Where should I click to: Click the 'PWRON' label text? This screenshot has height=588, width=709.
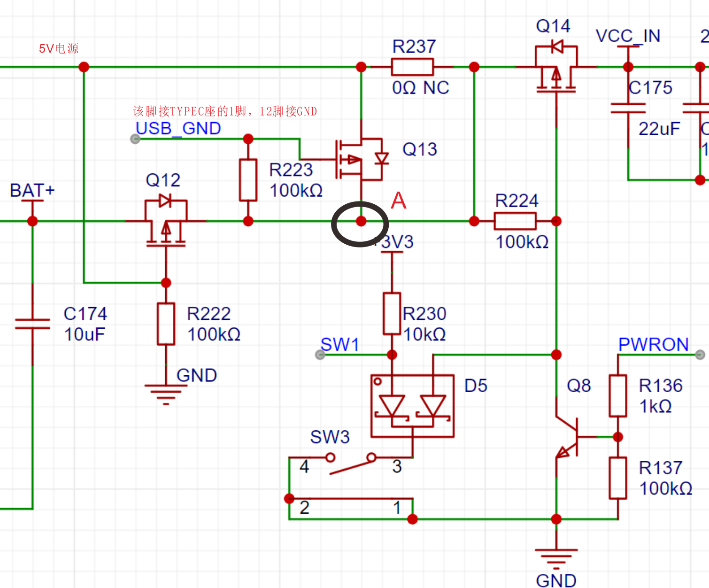[x=654, y=345]
